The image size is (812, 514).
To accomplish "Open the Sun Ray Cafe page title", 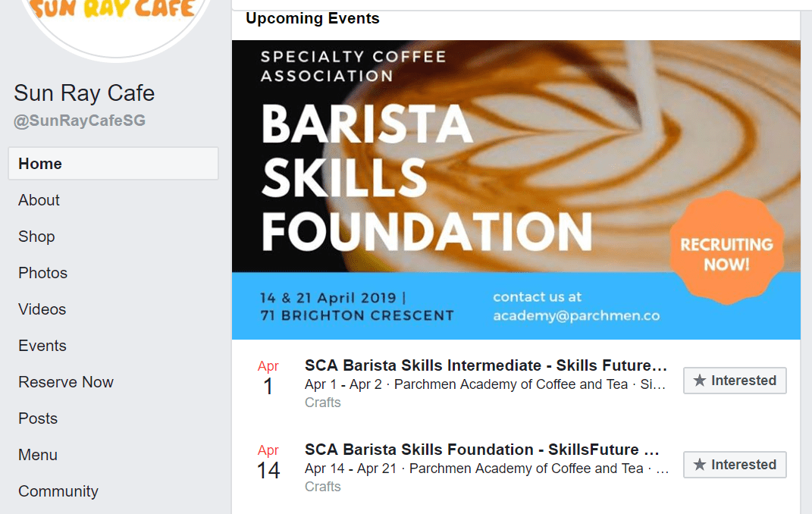I will (84, 93).
